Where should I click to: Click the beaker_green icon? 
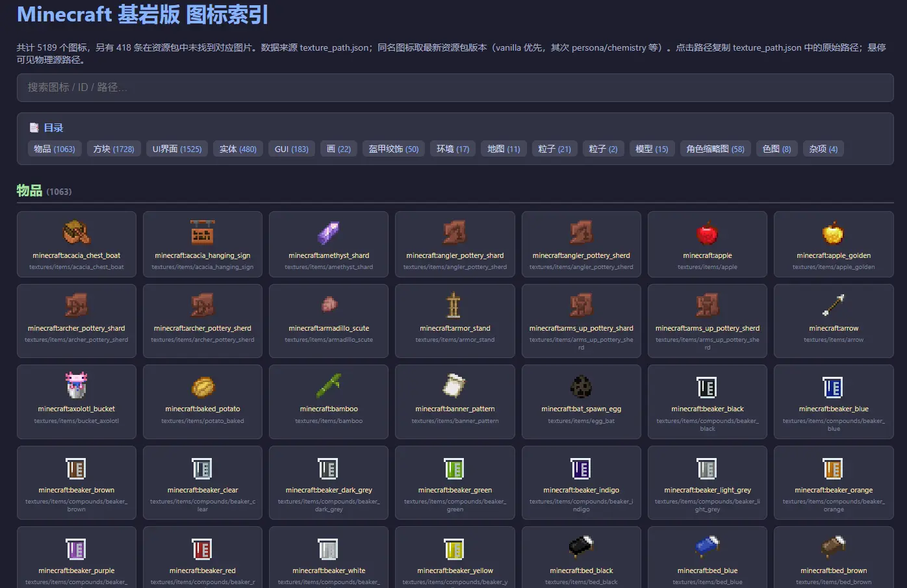454,468
